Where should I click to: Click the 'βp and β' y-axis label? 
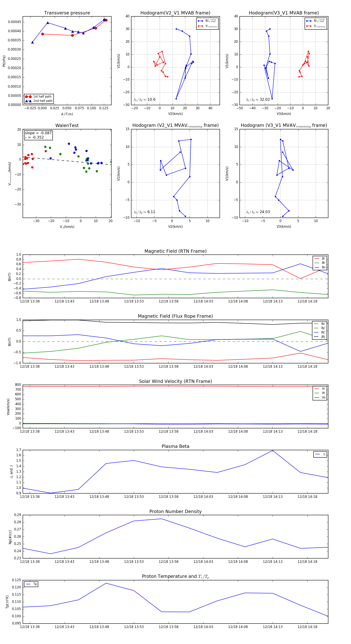coord(12,471)
